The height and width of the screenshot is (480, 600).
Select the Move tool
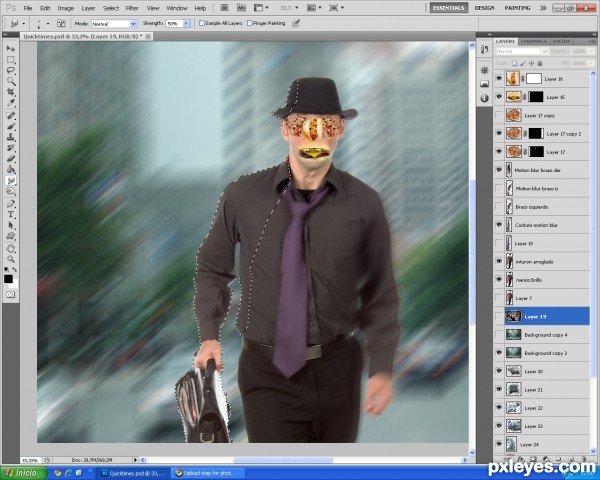click(11, 49)
